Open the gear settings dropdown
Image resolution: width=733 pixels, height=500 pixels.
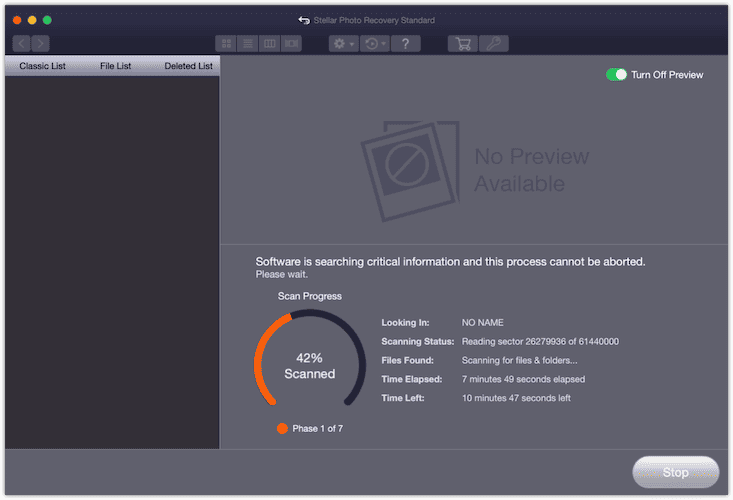pos(343,43)
